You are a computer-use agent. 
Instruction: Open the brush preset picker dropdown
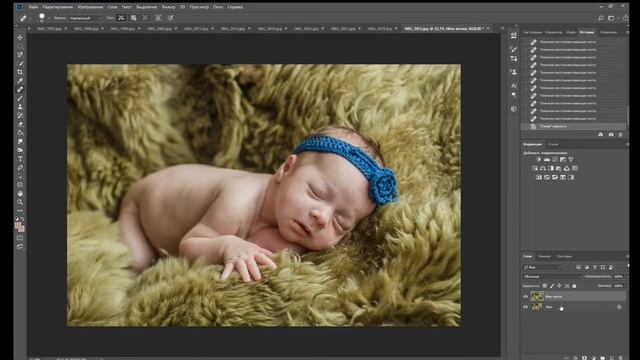[49, 18]
